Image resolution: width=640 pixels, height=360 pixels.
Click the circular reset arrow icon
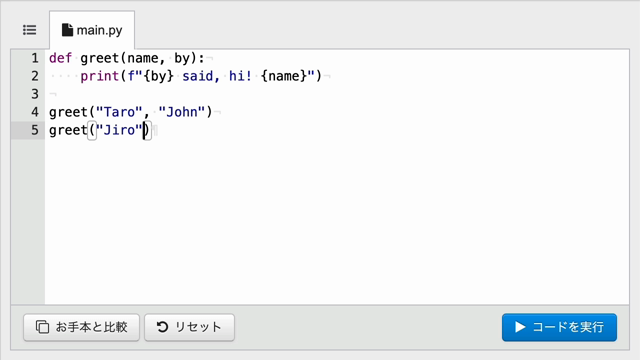pos(162,327)
